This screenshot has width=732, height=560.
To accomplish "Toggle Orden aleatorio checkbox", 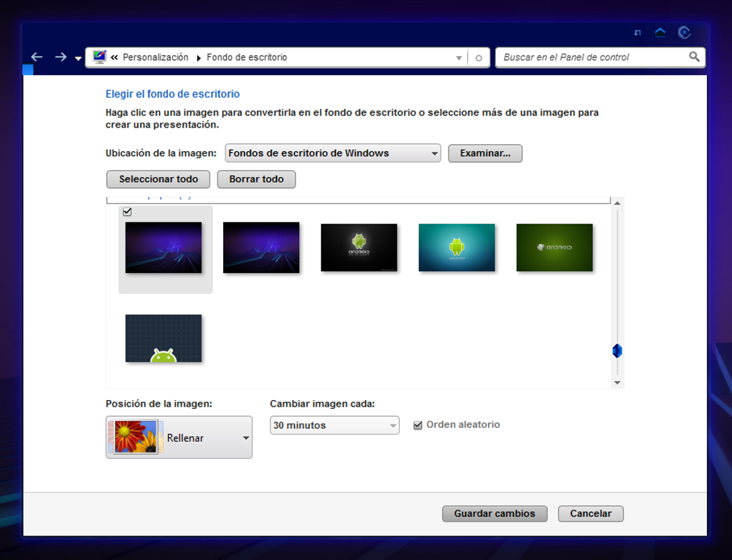I will [x=418, y=424].
